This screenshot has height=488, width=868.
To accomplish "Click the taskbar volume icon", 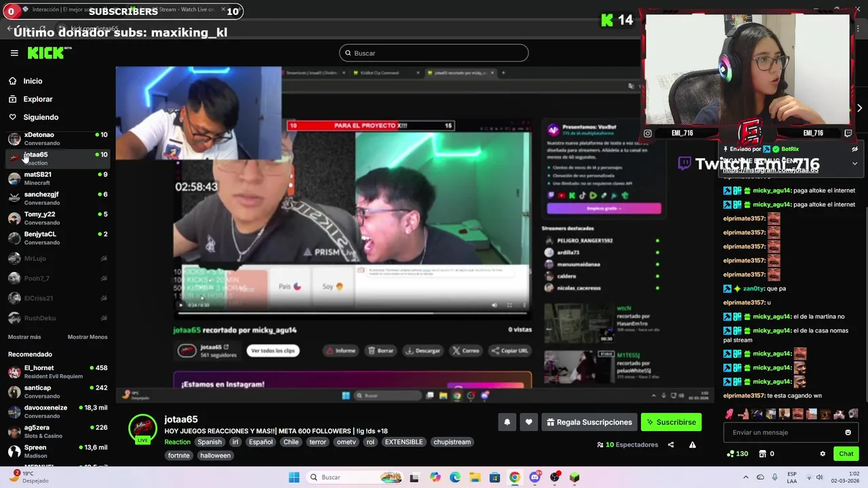I will point(819,477).
